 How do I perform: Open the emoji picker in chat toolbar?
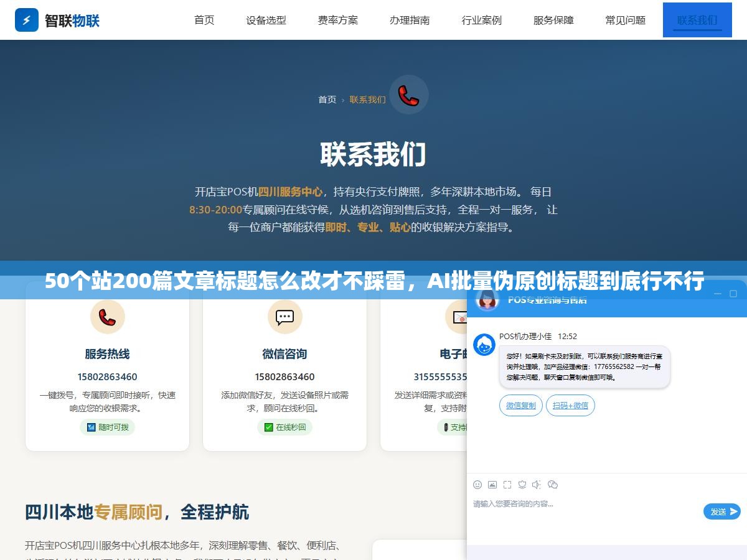click(477, 485)
